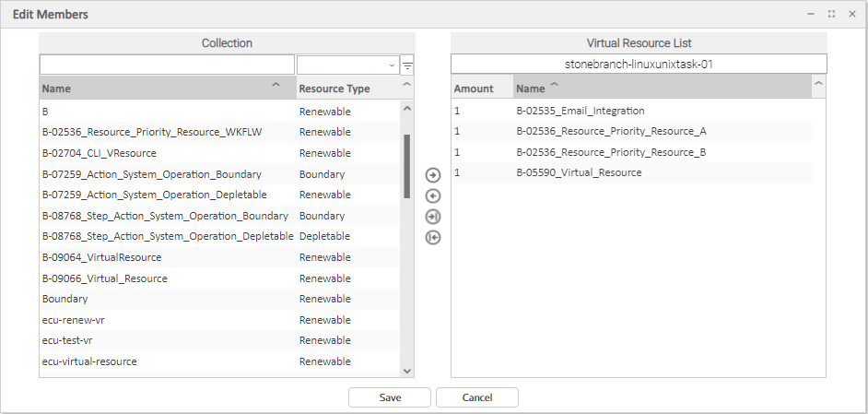Click the remove selected (left arrow) icon

[433, 195]
